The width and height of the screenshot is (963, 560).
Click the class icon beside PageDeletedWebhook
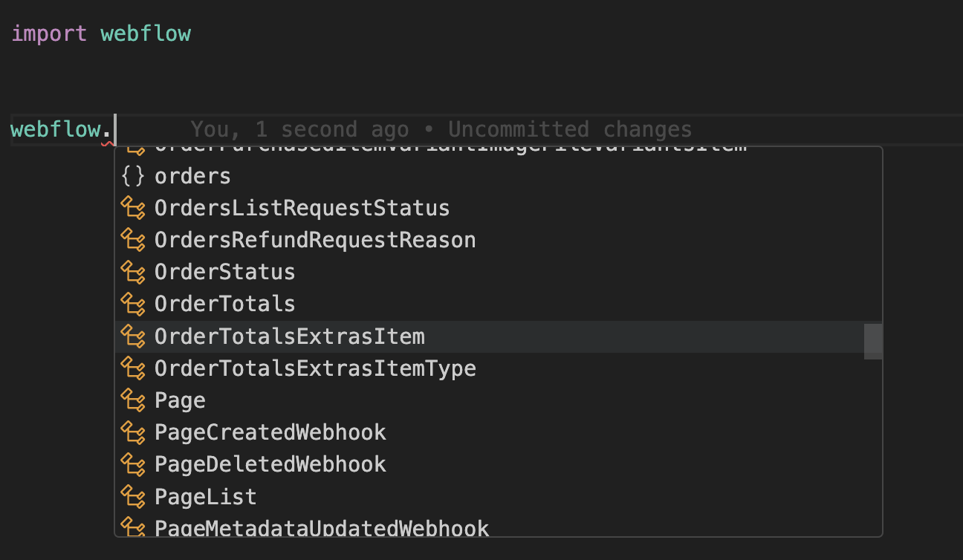pos(132,463)
